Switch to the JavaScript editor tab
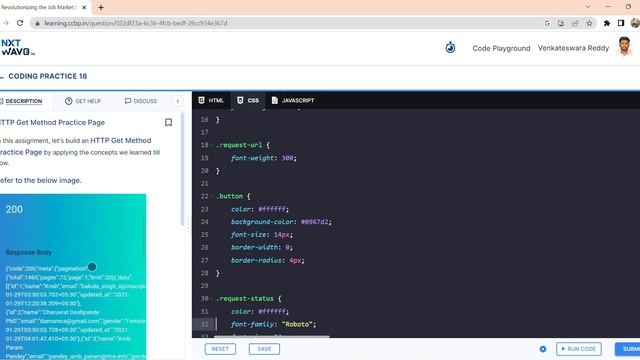640x360 pixels. (x=293, y=100)
